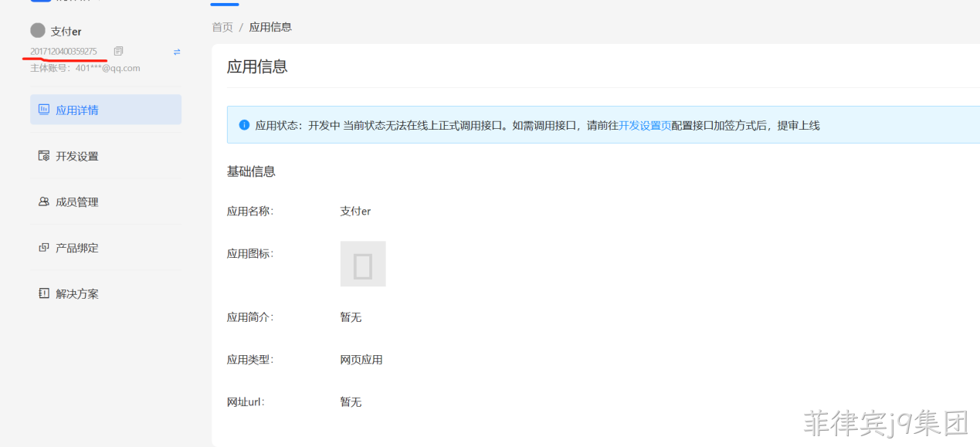Click the 应用名称 field label
The height and width of the screenshot is (447, 980).
coord(250,211)
